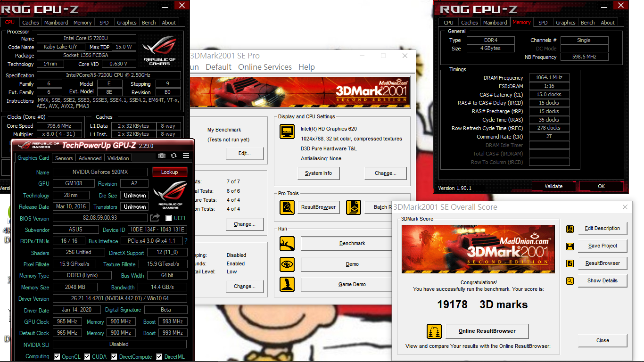Toggle the DirectCompute checkbox
644x362 pixels.
[x=114, y=357]
